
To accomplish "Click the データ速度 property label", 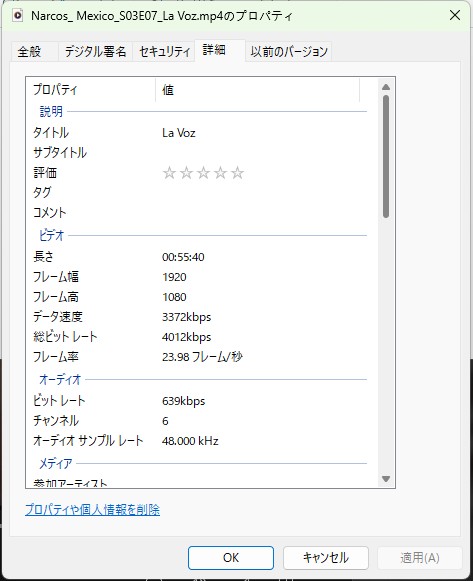I will (58, 317).
